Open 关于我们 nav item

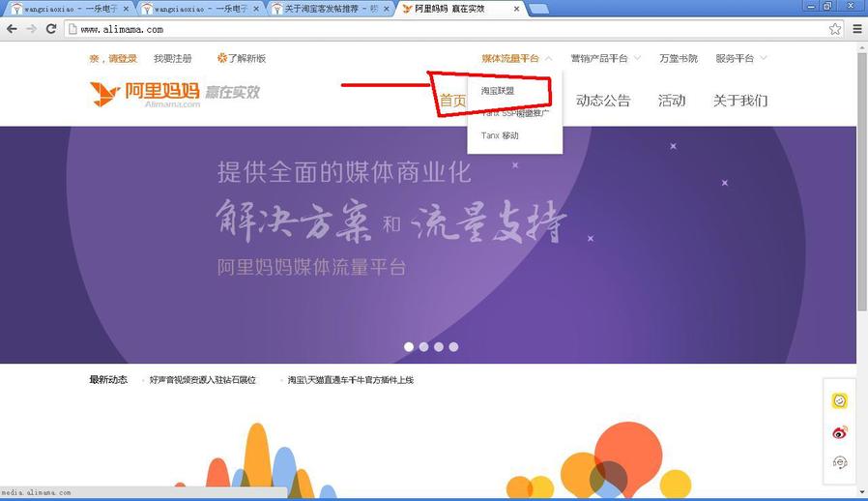pyautogui.click(x=740, y=101)
